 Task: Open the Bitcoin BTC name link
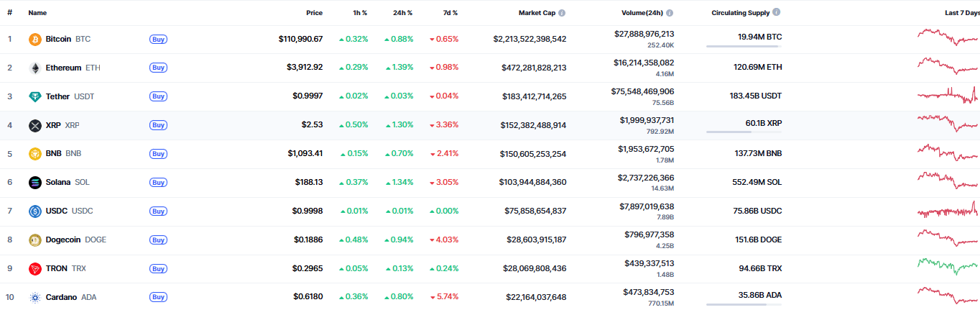pos(68,39)
